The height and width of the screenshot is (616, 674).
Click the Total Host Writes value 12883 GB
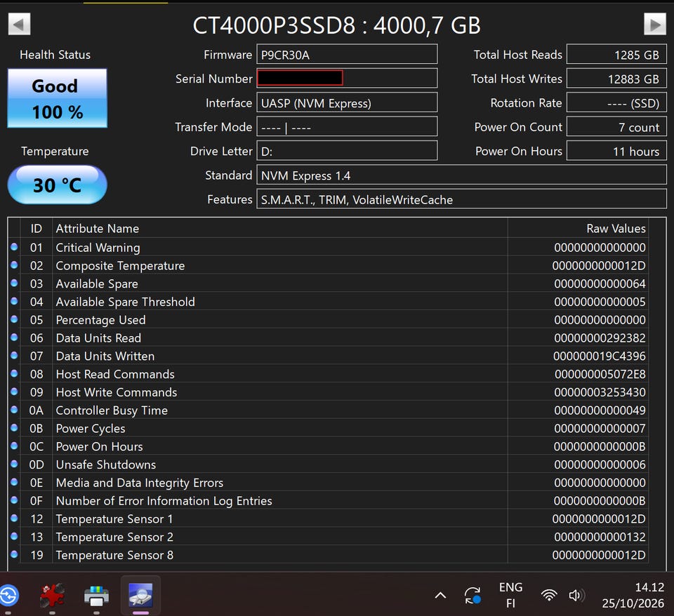pyautogui.click(x=616, y=79)
